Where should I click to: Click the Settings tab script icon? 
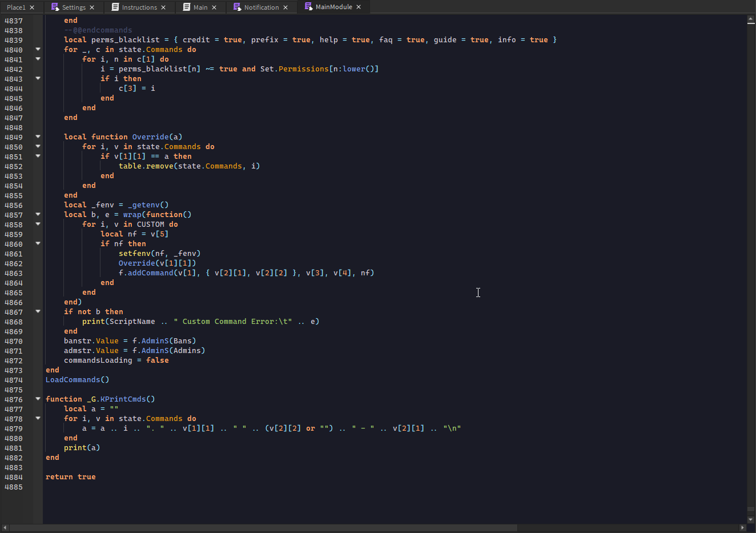pos(55,7)
